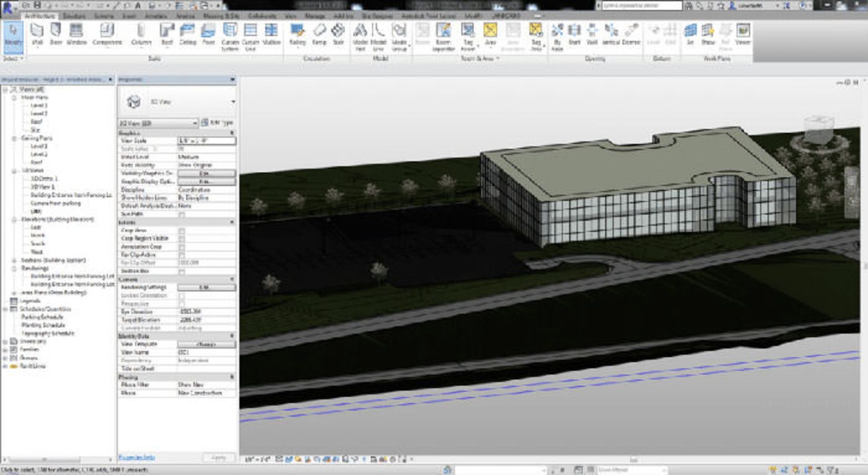Viewport: 868px width, 475px height.
Task: Open the Manage ribbon tab
Action: tap(315, 16)
